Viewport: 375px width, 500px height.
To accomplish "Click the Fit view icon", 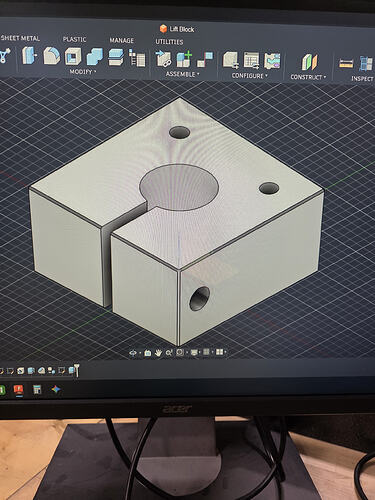I will click(x=180, y=352).
